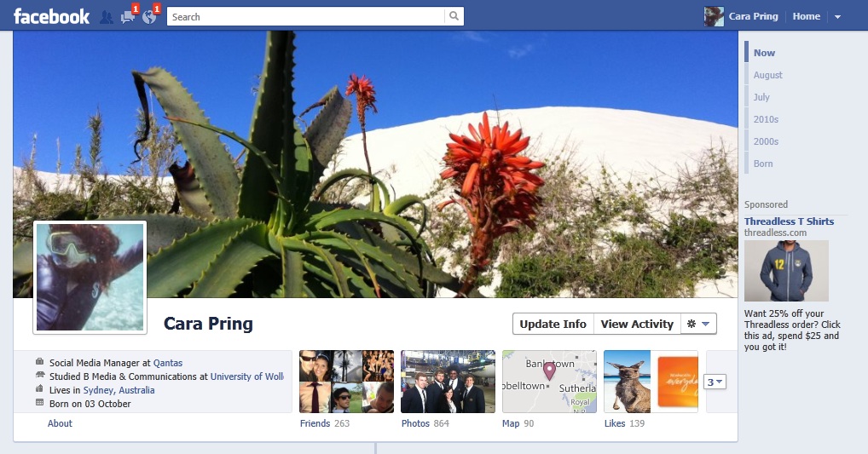The image size is (868, 454).
Task: Open the globe notifications icon
Action: 150,15
